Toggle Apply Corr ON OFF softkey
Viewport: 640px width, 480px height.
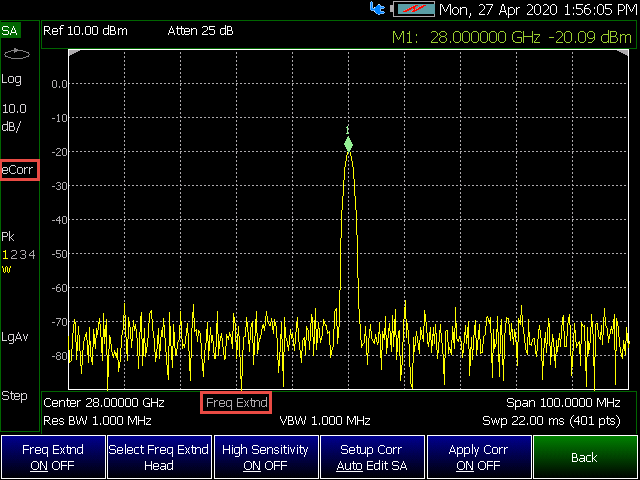point(478,457)
